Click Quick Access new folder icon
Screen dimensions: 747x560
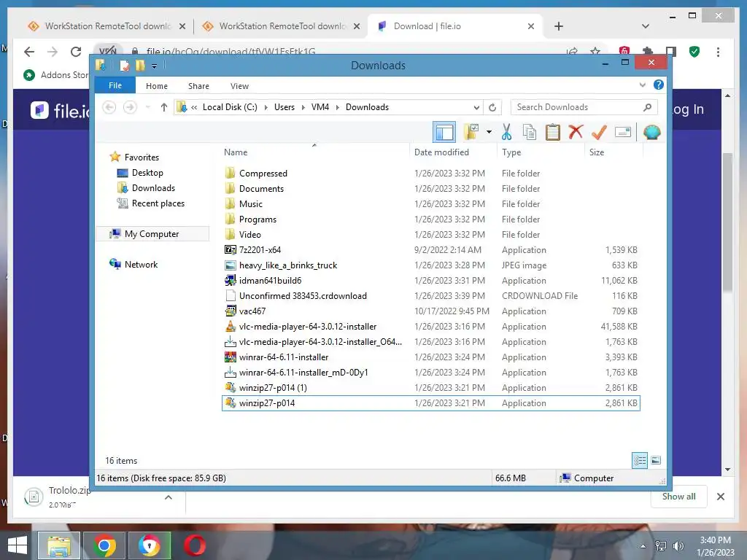pos(140,66)
